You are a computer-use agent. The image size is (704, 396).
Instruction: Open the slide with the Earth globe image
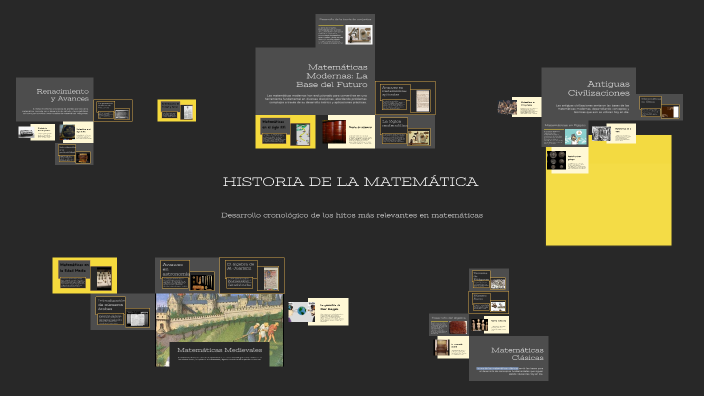pyautogui.click(x=318, y=312)
